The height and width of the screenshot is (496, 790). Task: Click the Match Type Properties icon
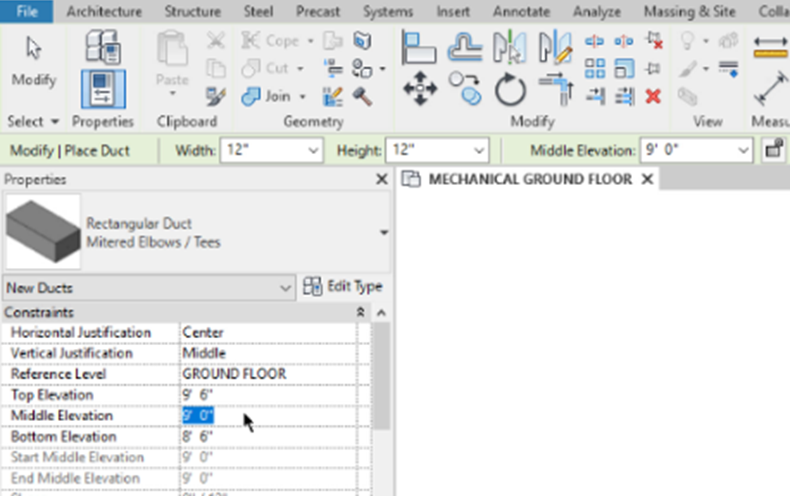pos(216,96)
